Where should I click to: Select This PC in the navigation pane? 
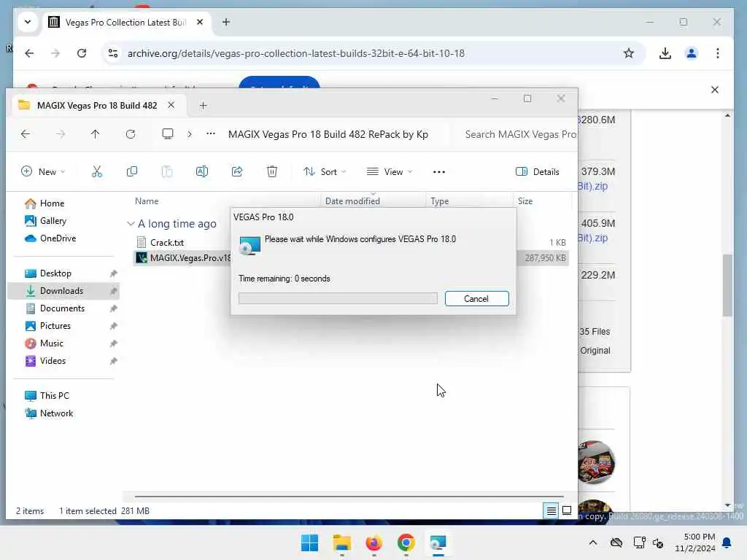coord(54,396)
